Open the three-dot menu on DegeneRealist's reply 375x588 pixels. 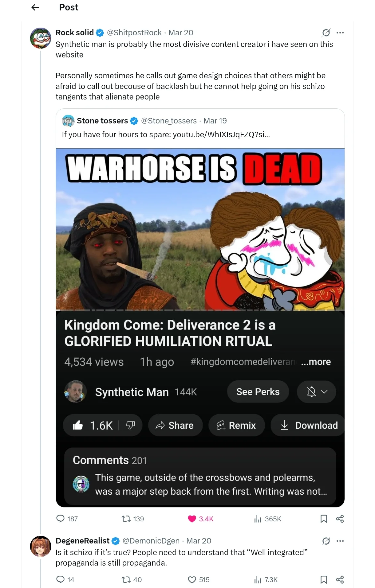point(340,541)
